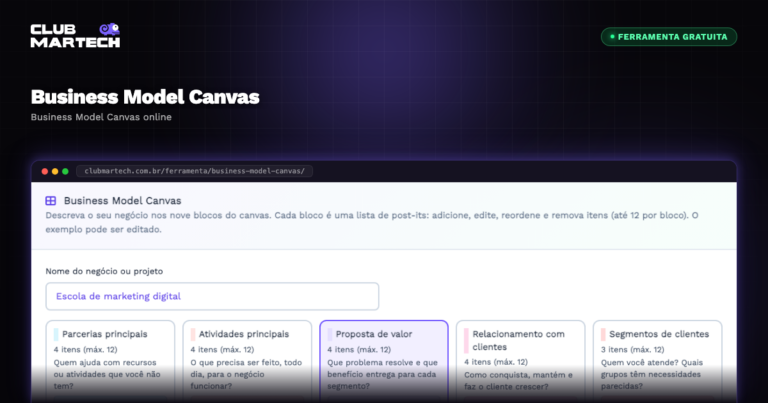This screenshot has height=403, width=768.
Task: Click the yellow window minimize dot
Action: point(55,171)
